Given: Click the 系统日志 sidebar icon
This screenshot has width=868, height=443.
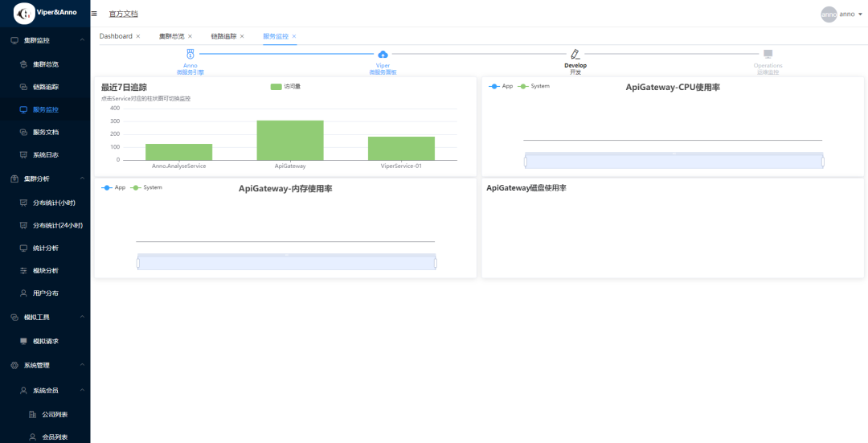Looking at the screenshot, I should [23, 155].
